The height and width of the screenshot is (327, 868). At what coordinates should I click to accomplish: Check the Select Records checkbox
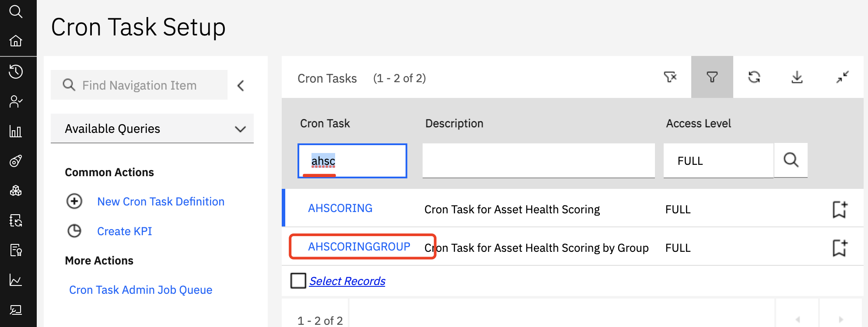click(x=298, y=281)
